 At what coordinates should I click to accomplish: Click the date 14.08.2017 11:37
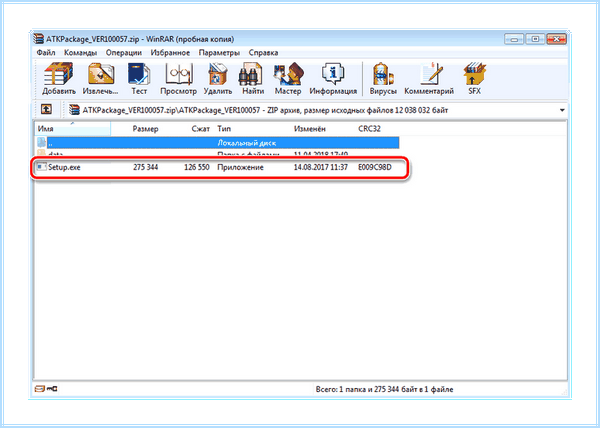click(321, 167)
